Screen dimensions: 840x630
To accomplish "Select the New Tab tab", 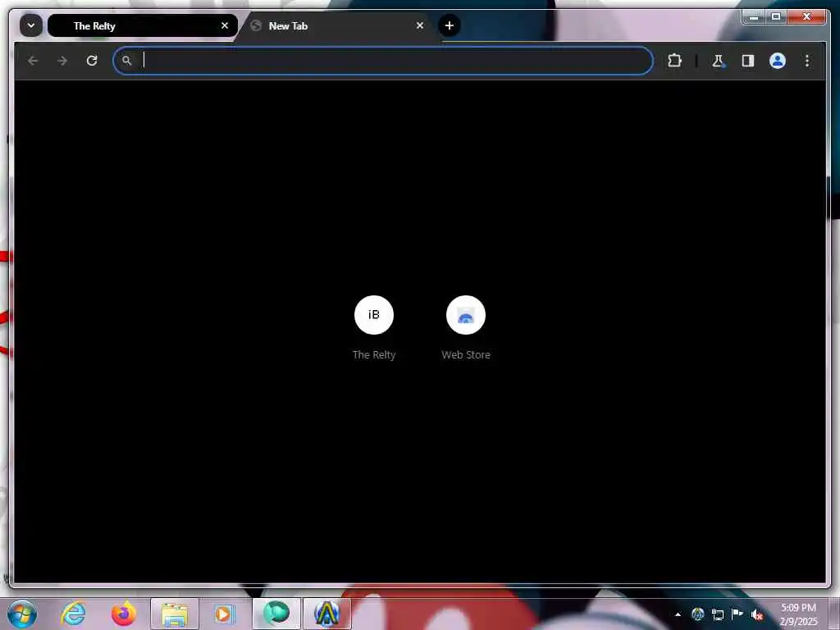I will click(336, 25).
